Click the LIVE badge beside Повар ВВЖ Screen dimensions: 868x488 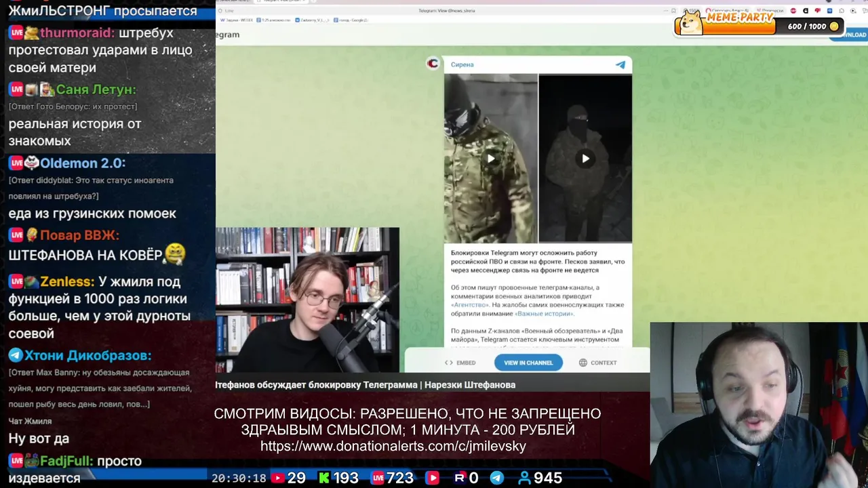[16, 235]
